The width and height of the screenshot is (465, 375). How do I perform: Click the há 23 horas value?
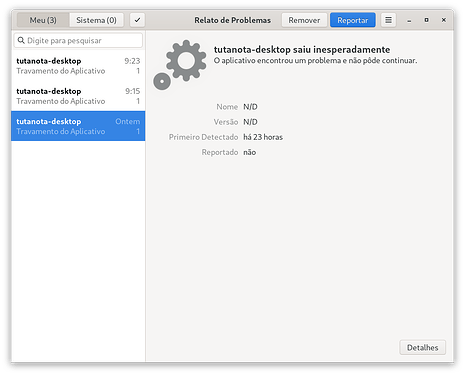pyautogui.click(x=263, y=137)
